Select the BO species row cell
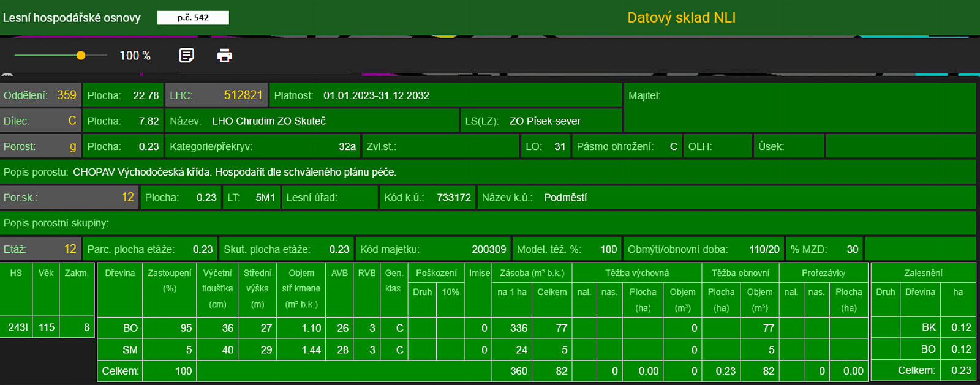This screenshot has height=385, width=980. point(120,328)
